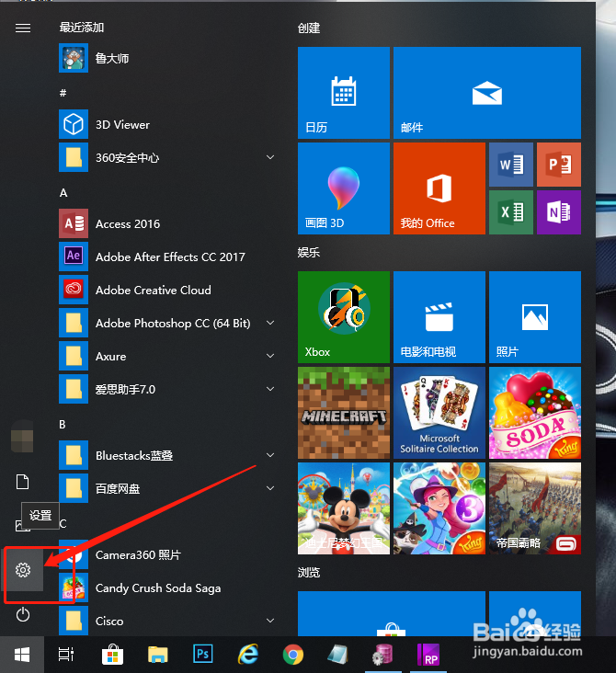The width and height of the screenshot is (616, 673).
Task: Launch Internet Explorer from taskbar
Action: [x=248, y=655]
